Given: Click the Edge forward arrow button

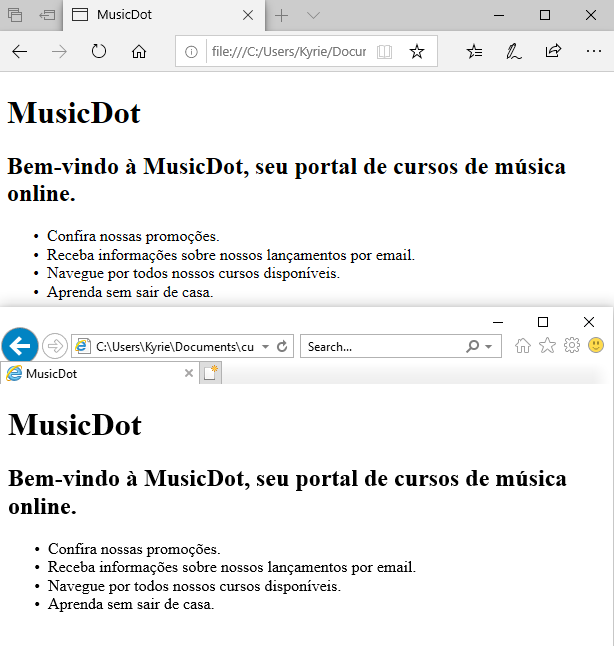Looking at the screenshot, I should pyautogui.click(x=59, y=52).
